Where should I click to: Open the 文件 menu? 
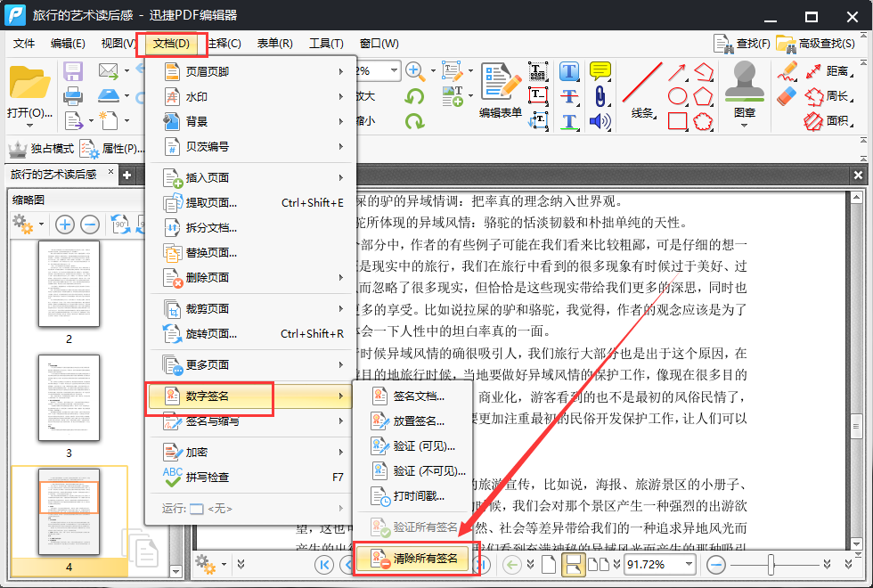point(24,44)
